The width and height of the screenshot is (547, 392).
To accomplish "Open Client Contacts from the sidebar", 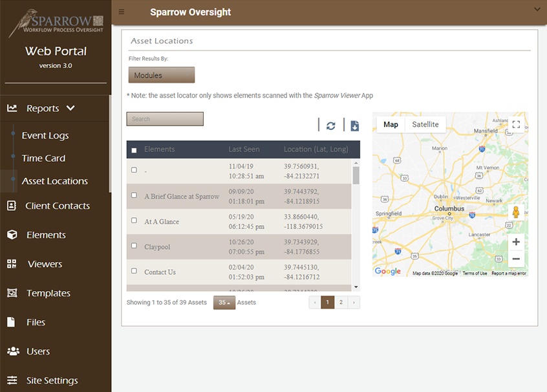I will (x=57, y=206).
